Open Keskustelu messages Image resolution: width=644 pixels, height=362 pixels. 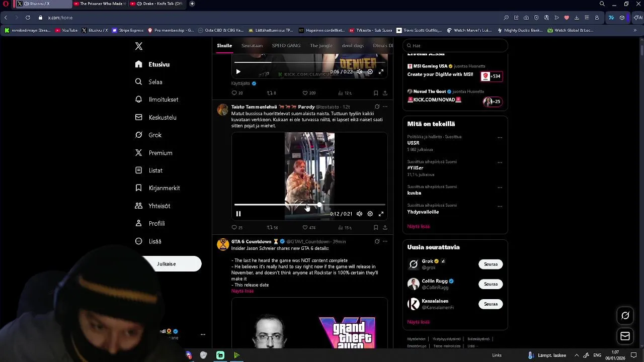point(156,117)
